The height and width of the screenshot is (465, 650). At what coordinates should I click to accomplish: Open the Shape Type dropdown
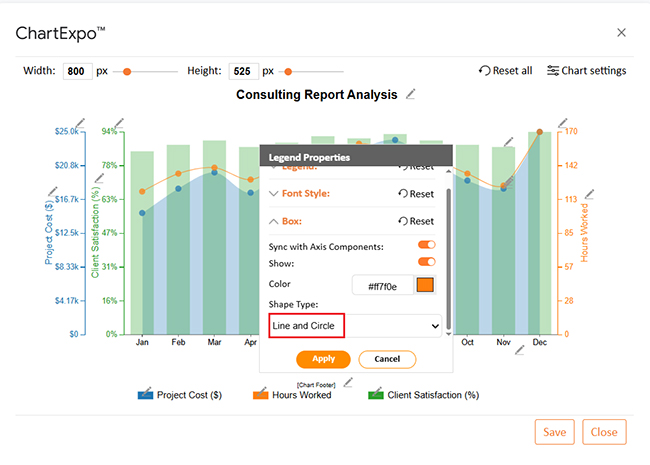(356, 326)
